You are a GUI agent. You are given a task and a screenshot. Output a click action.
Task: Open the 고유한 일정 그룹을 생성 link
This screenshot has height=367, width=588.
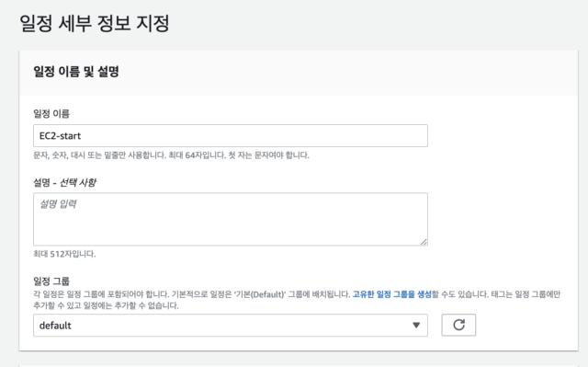[392, 294]
